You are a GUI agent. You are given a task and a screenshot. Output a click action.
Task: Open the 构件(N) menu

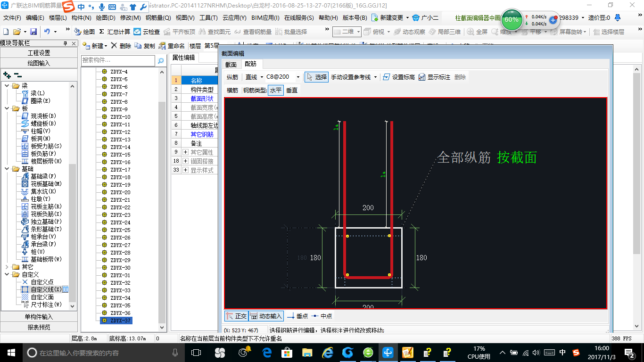81,18
